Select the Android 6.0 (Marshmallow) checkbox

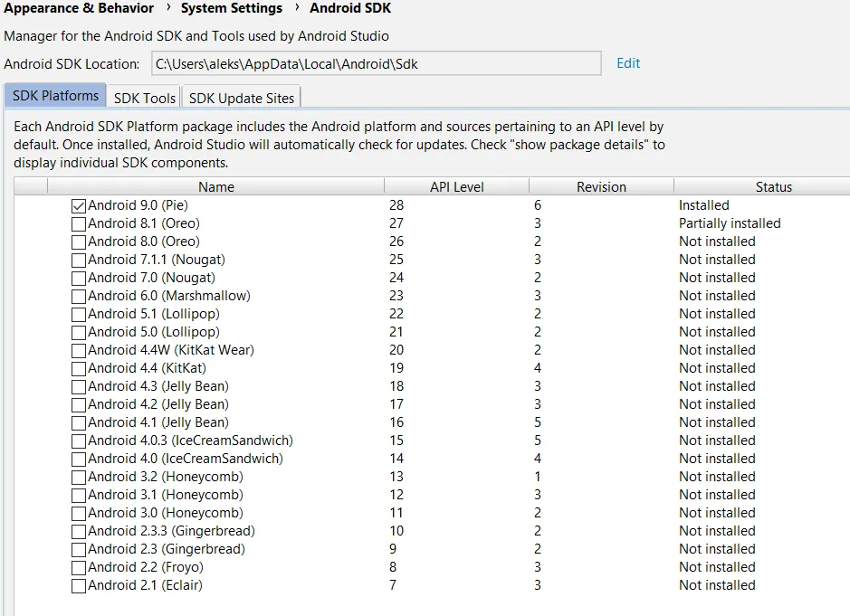(x=79, y=296)
